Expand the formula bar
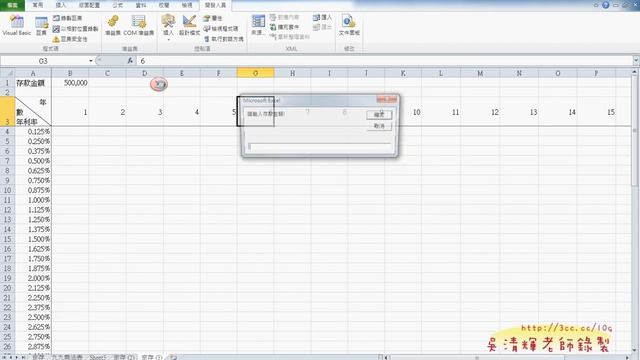640x360 pixels. [636, 61]
